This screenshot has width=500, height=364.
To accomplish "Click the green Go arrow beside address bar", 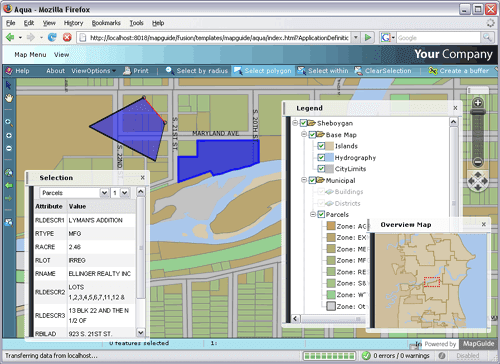I will [x=368, y=37].
